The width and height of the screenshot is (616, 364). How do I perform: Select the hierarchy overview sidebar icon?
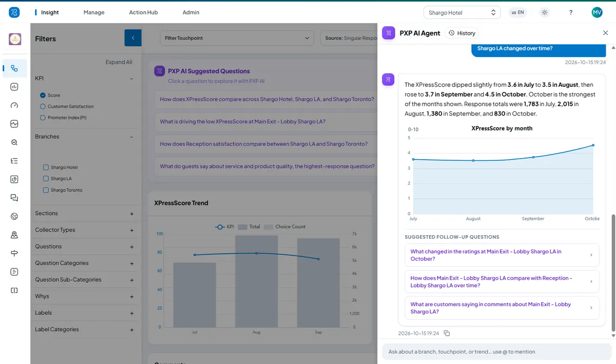pyautogui.click(x=14, y=68)
